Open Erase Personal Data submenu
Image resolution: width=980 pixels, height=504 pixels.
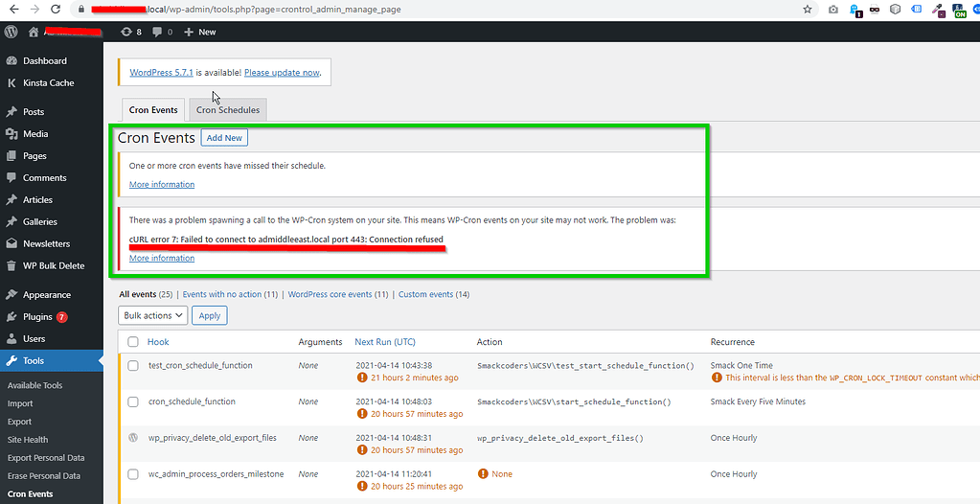[x=44, y=476]
